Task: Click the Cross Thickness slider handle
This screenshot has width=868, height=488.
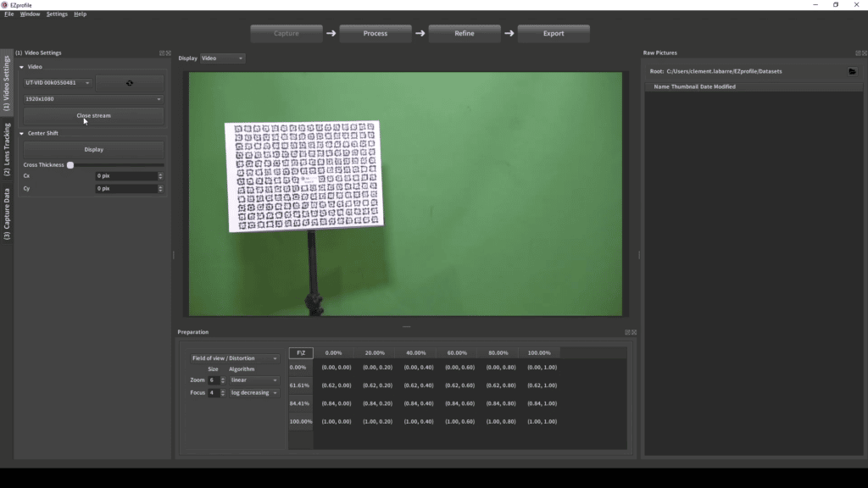Action: point(70,165)
